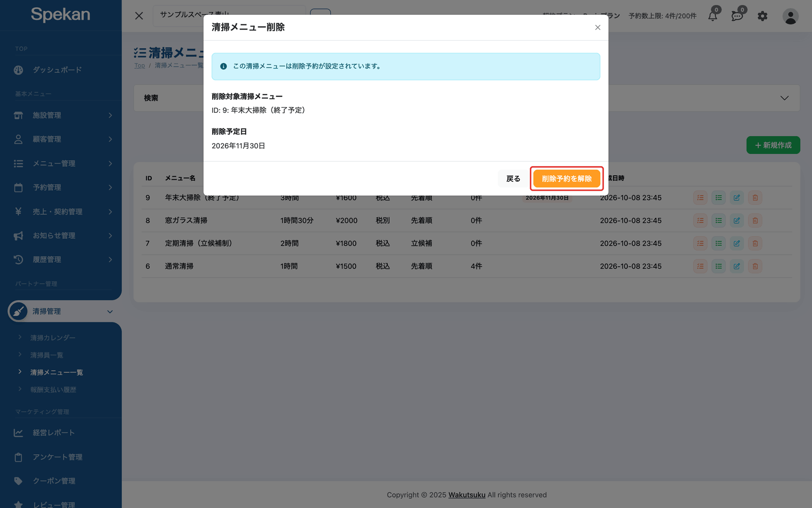Expand the 検索 panel chevron
This screenshot has width=812, height=508.
click(785, 98)
